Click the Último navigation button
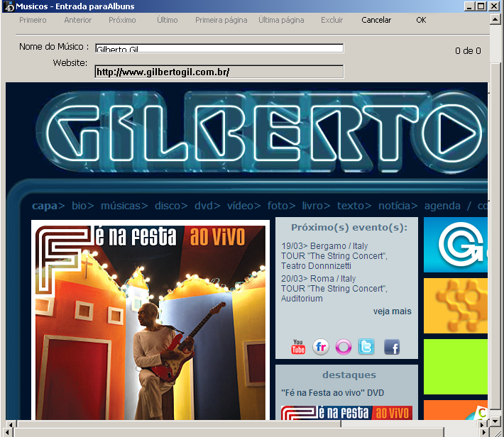This screenshot has height=437, width=504. [167, 20]
